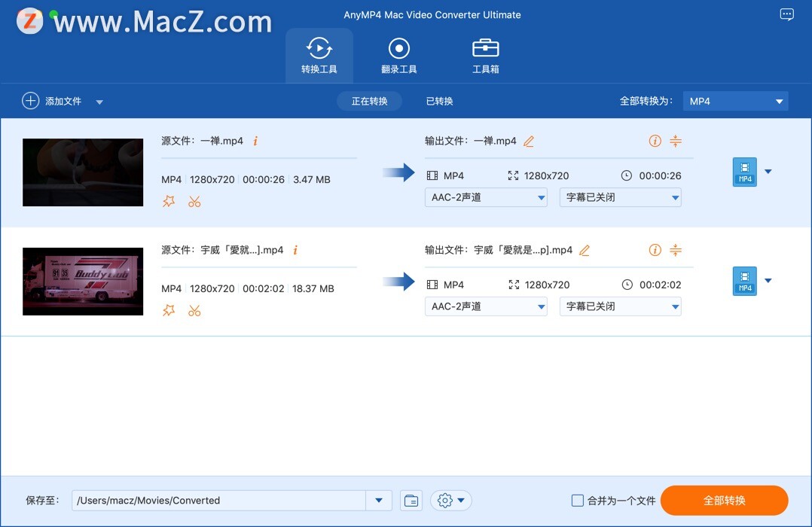The image size is (812, 527).
Task: Open the cut scissors tool for 宇威 video
Action: click(194, 311)
